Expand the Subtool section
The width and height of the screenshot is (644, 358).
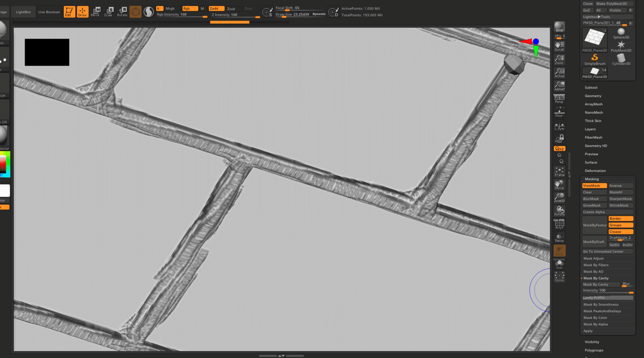tap(592, 87)
